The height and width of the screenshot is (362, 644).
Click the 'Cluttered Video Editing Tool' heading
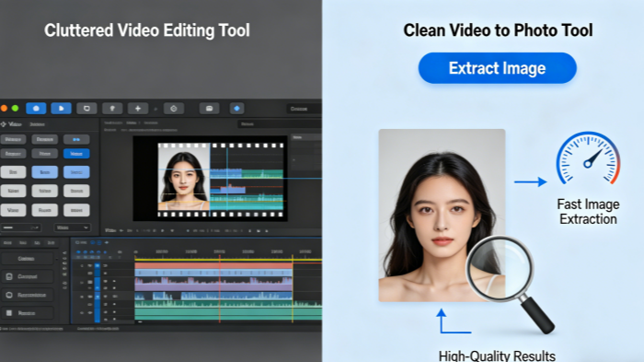tap(147, 30)
